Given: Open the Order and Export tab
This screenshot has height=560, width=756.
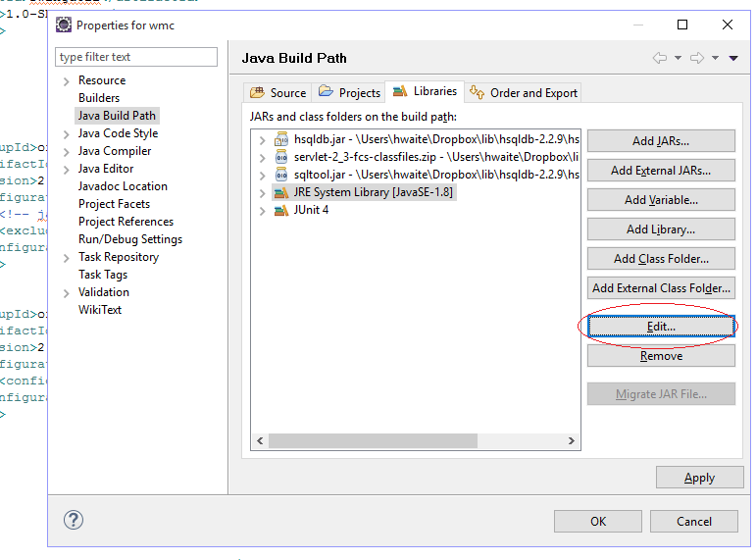Looking at the screenshot, I should 524,92.
